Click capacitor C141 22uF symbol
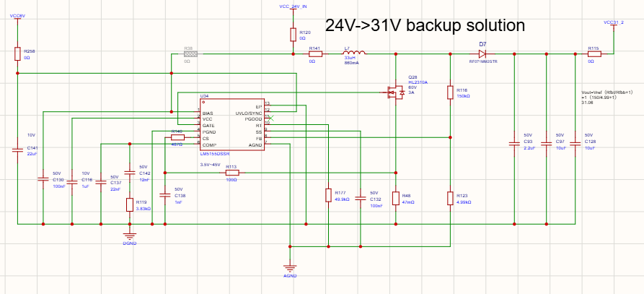Screen dimensions: 644x294 pos(17,150)
